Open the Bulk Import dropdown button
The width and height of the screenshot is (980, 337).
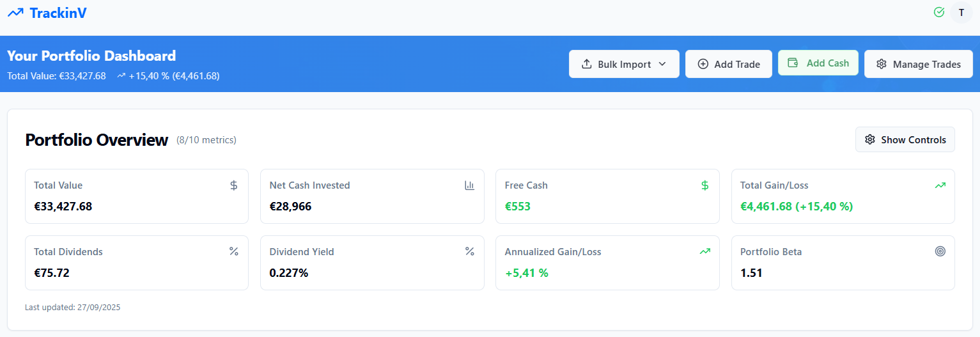(x=624, y=64)
